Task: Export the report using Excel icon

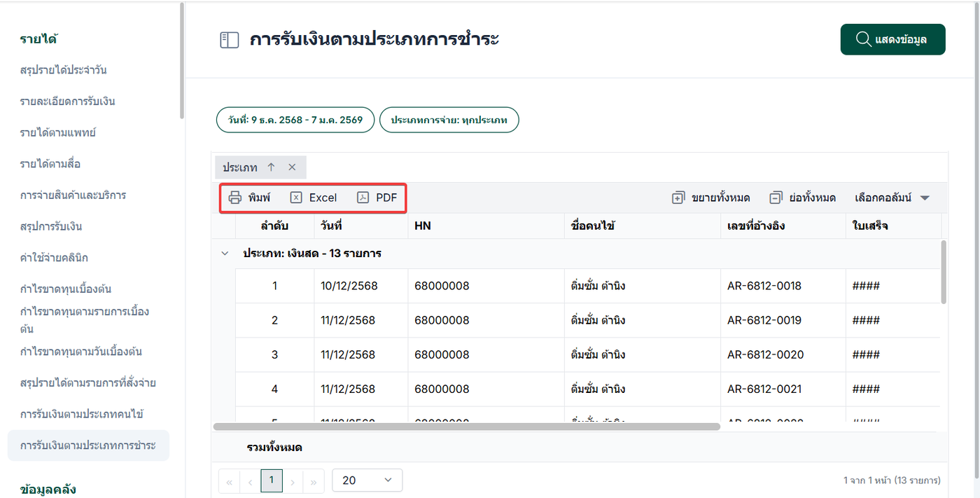Action: click(x=296, y=198)
